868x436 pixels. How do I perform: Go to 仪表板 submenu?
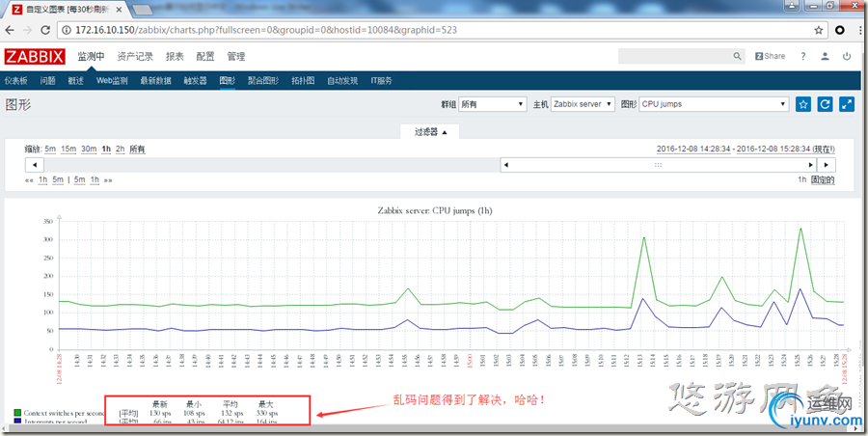pyautogui.click(x=16, y=80)
